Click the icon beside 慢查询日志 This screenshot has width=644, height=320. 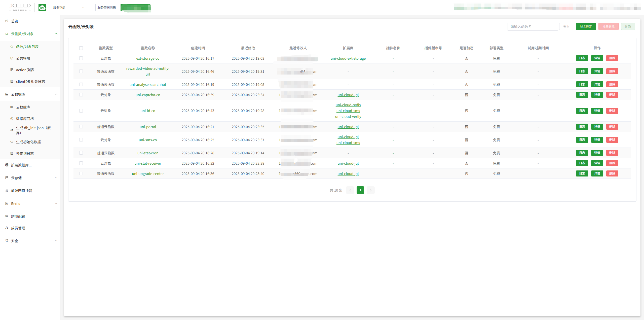pos(12,153)
